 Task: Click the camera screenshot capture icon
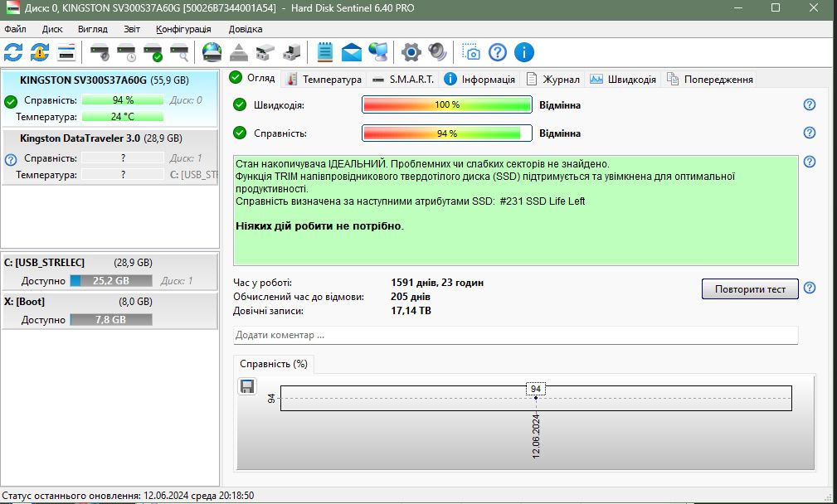click(471, 52)
